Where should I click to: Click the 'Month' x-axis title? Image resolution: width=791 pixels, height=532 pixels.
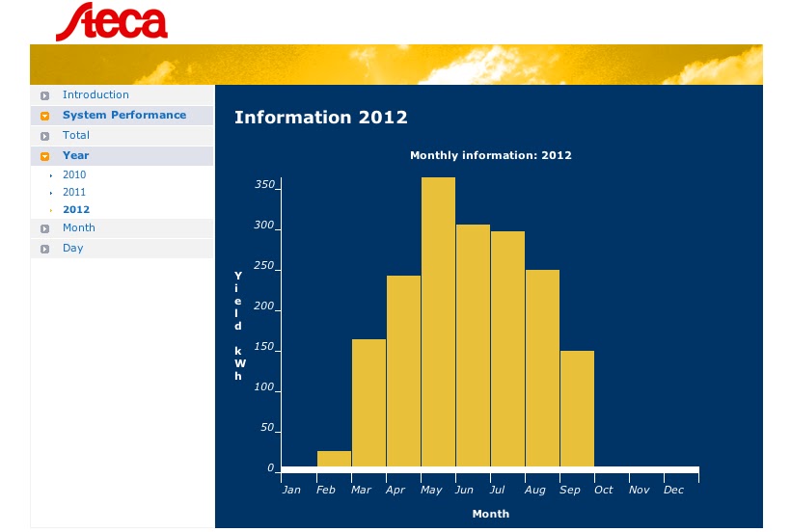491,514
